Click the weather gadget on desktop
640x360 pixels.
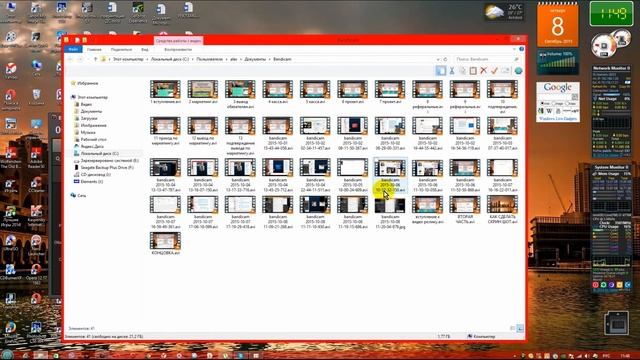pyautogui.click(x=504, y=12)
